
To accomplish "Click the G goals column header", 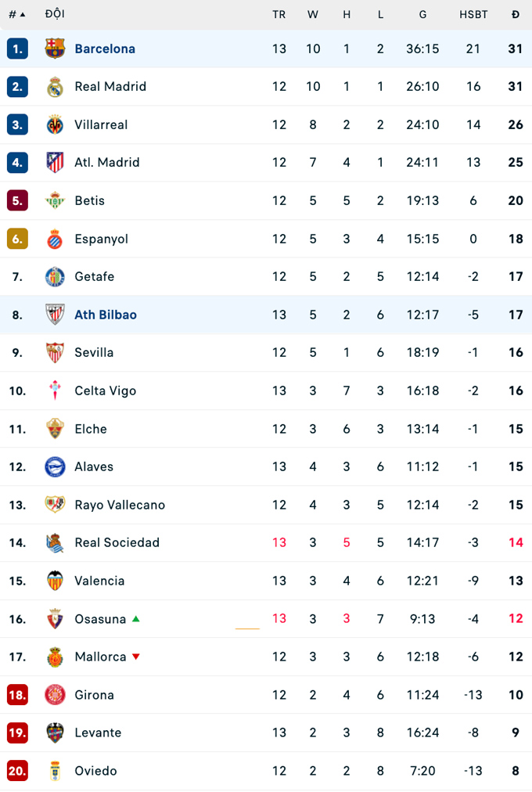I will (x=422, y=14).
